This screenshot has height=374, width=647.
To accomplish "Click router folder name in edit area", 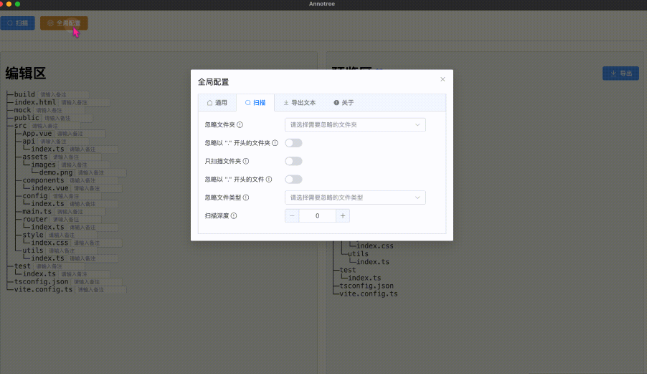I will [35, 219].
